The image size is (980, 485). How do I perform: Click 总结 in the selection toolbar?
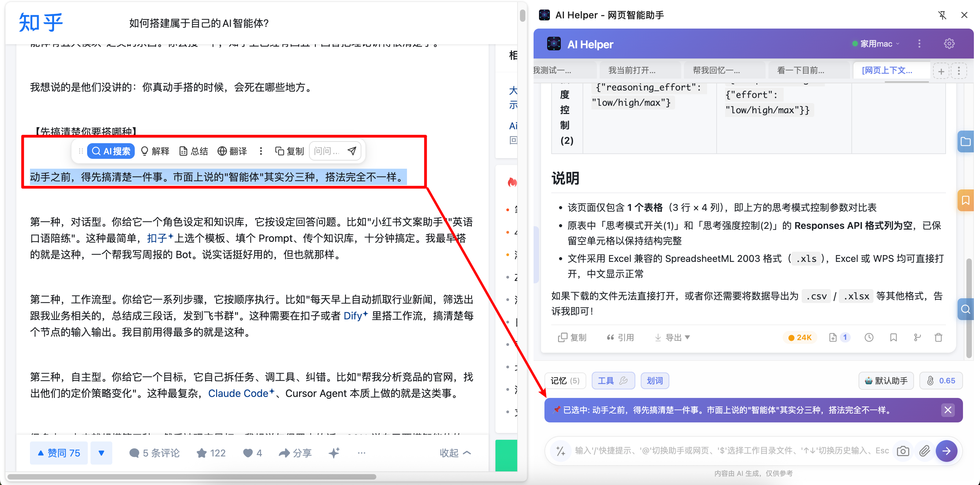(x=194, y=151)
